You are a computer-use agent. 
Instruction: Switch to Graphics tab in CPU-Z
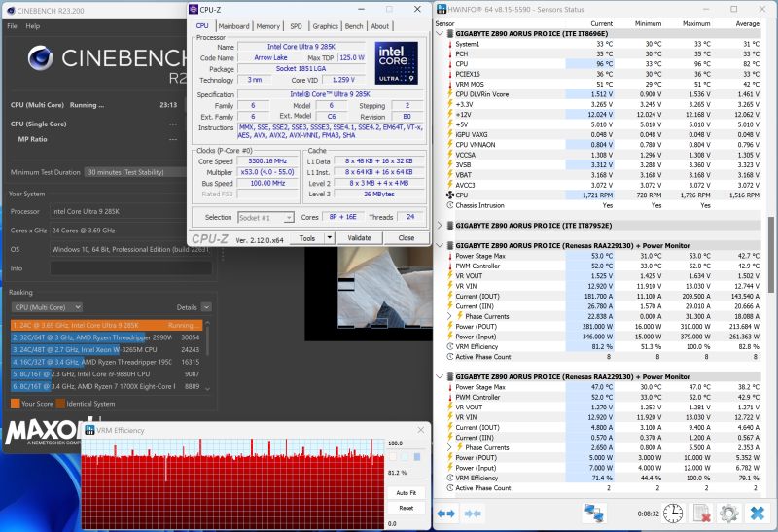[x=325, y=26]
